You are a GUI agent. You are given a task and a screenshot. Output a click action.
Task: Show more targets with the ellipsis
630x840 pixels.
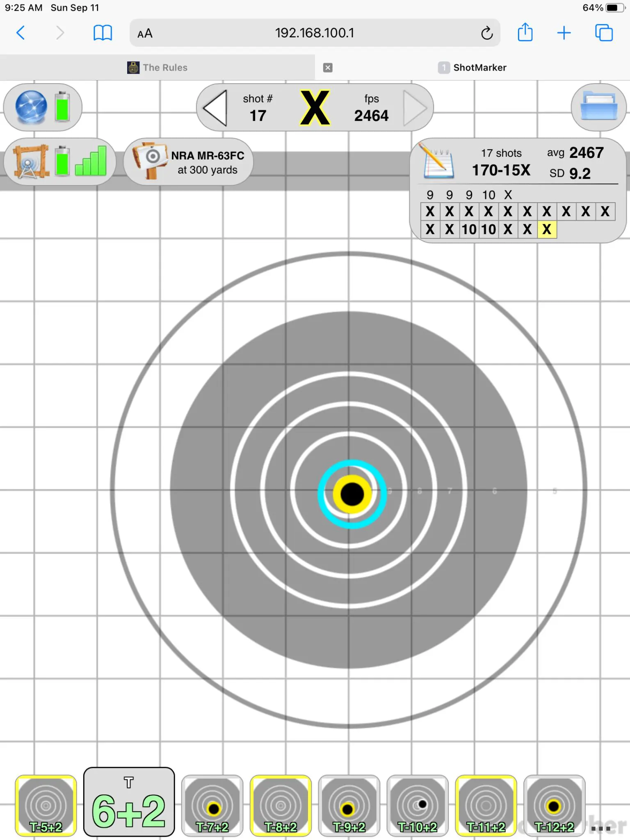(x=601, y=829)
